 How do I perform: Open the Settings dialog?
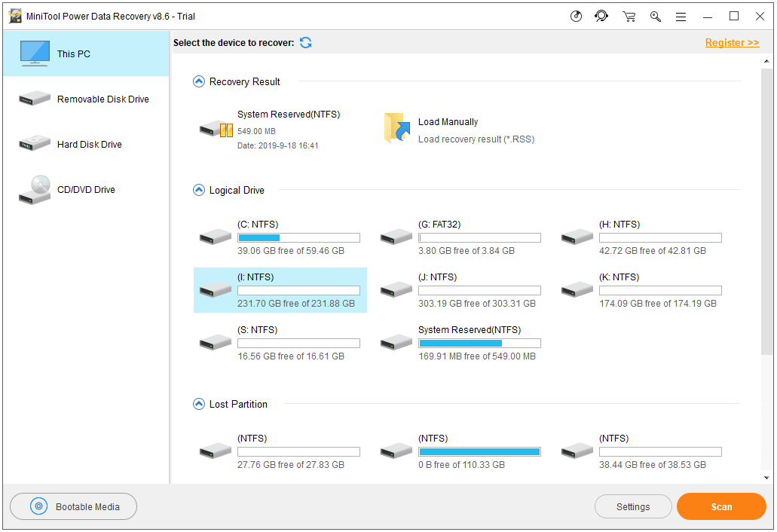(633, 506)
